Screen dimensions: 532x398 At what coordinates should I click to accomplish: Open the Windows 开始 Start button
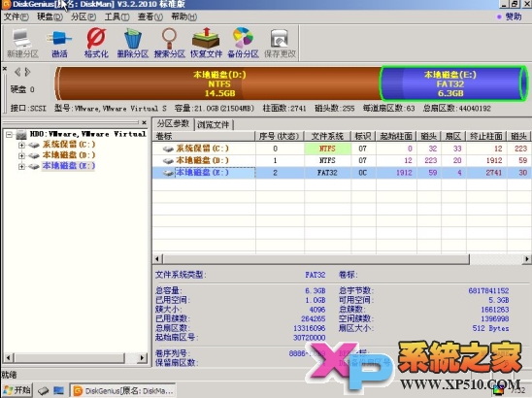point(17,390)
